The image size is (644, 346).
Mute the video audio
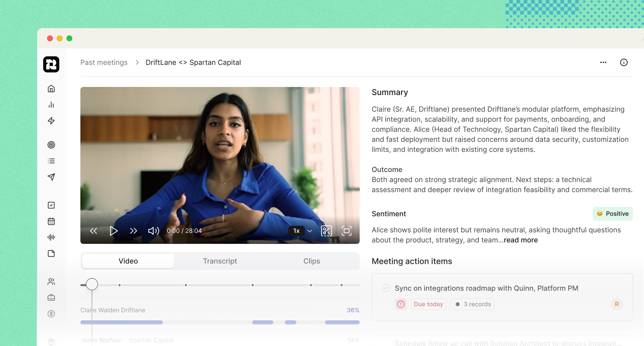pyautogui.click(x=153, y=231)
